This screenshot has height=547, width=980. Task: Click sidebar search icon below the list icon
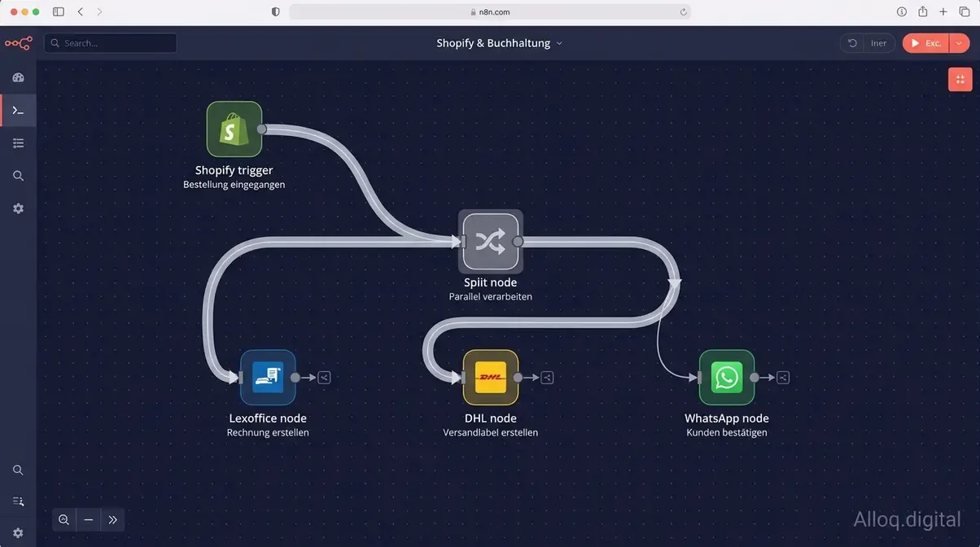coord(18,176)
